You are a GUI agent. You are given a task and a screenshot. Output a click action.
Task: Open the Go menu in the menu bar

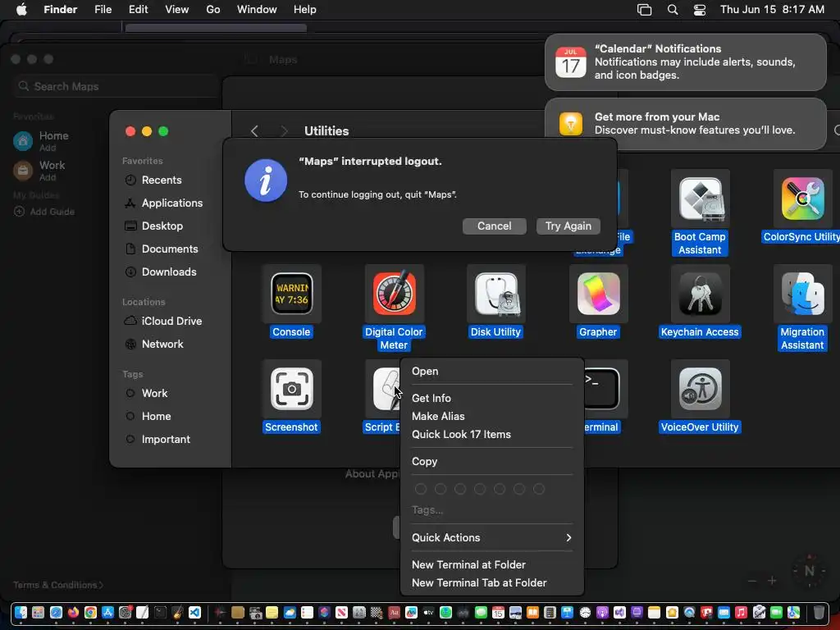(x=213, y=10)
